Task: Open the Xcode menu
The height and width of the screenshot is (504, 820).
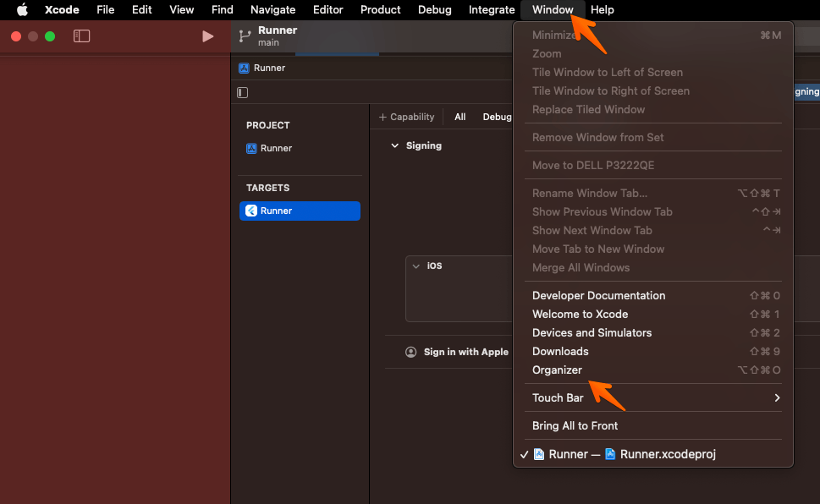Action: 62,9
